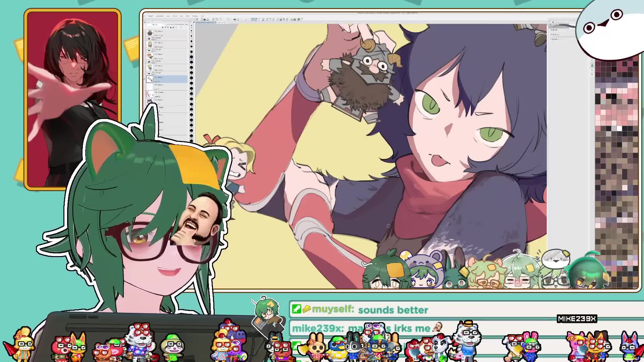Open the Normal blending mode dropdown in the Layer panel
The height and width of the screenshot is (362, 644).
155,25
